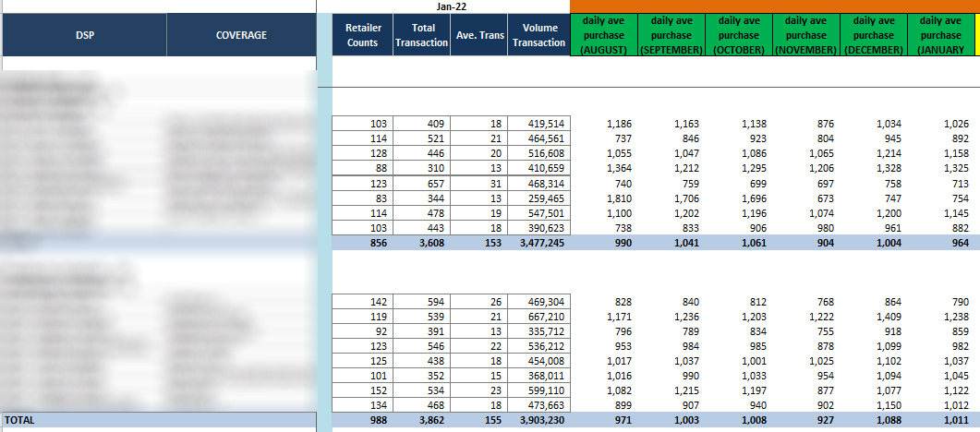Click the Ave. Trans column header
This screenshot has height=432, width=980.
pos(478,35)
